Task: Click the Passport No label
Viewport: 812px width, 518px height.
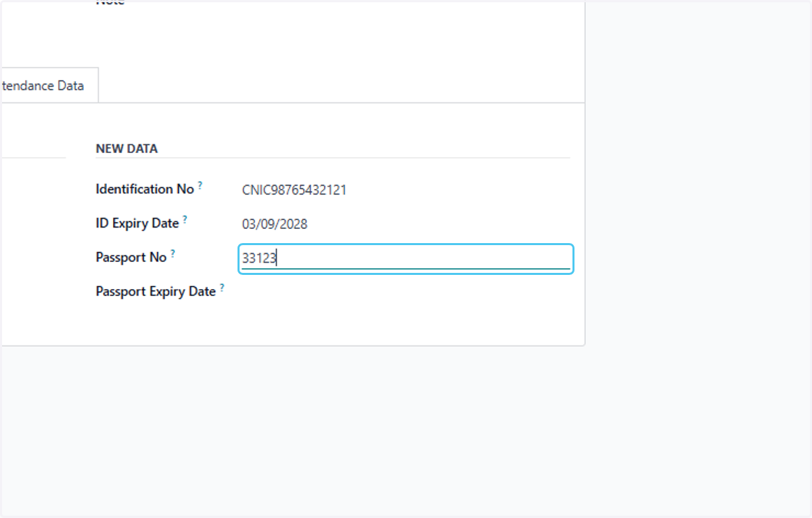Action: pos(131,257)
